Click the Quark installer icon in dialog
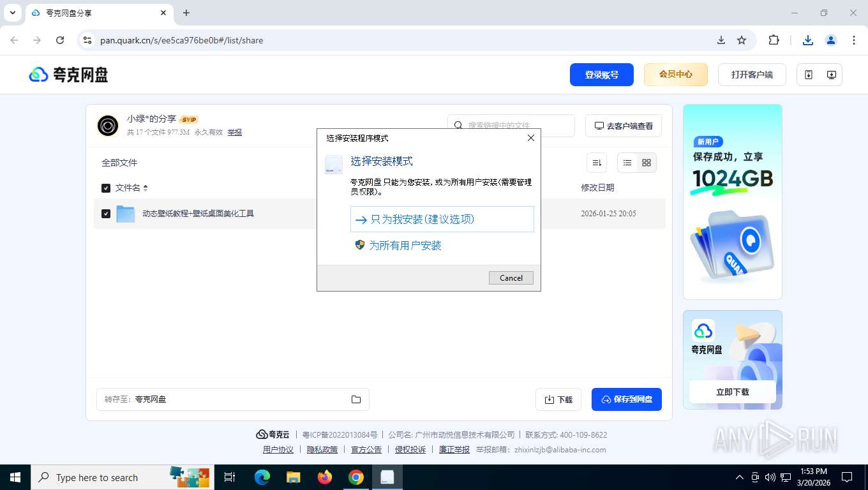This screenshot has height=490, width=868. tap(333, 164)
